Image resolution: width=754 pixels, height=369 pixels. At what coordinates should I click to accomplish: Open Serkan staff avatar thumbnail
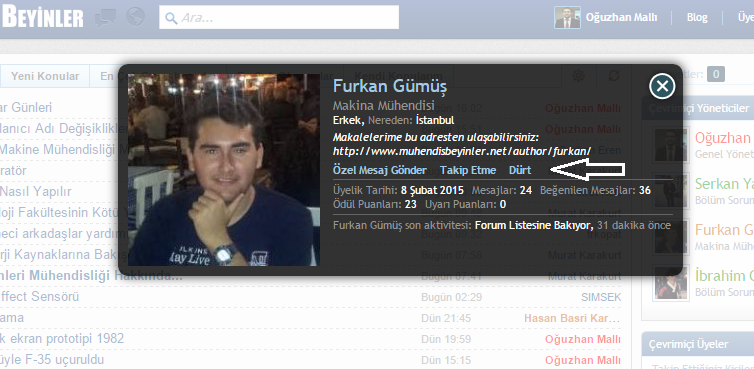pyautogui.click(x=671, y=190)
